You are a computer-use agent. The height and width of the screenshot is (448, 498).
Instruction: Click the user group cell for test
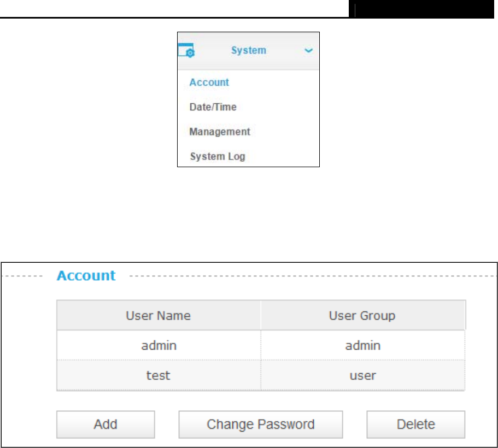[x=362, y=375]
